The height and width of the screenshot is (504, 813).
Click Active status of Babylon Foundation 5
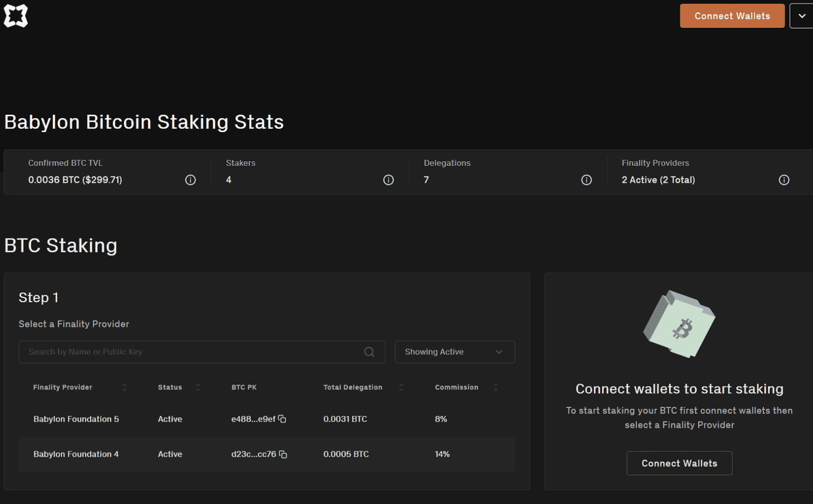170,419
